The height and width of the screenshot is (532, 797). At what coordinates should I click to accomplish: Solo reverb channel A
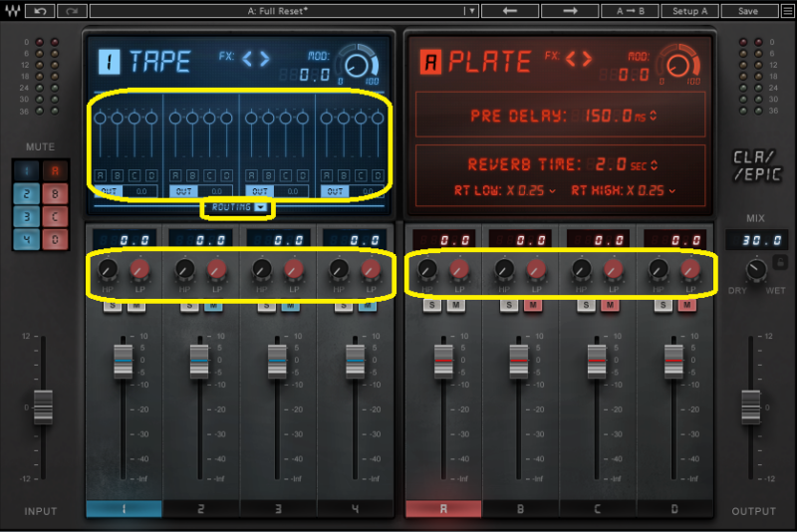tap(432, 305)
